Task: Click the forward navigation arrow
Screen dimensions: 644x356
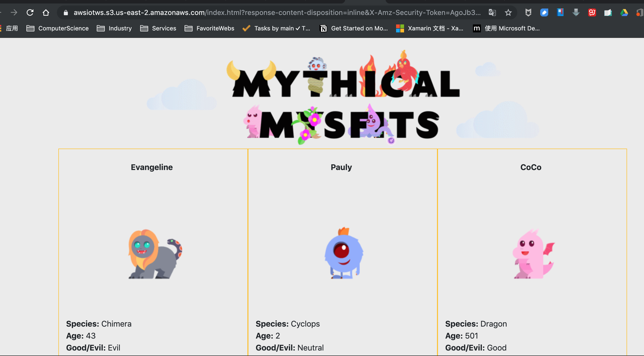Action: (14, 12)
